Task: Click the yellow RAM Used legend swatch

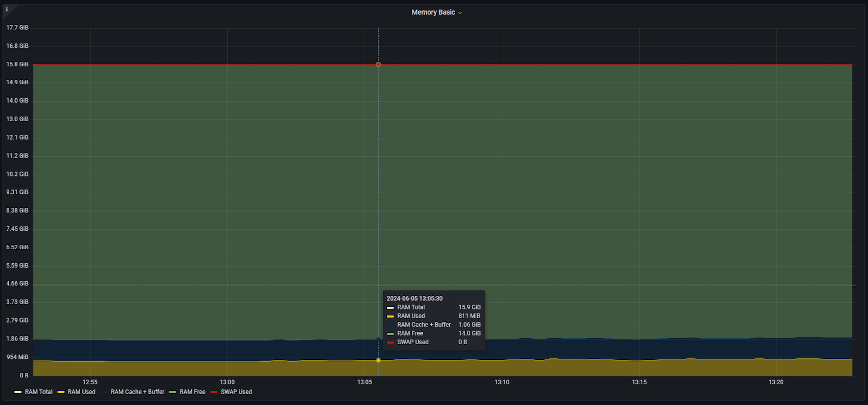Action: click(61, 392)
